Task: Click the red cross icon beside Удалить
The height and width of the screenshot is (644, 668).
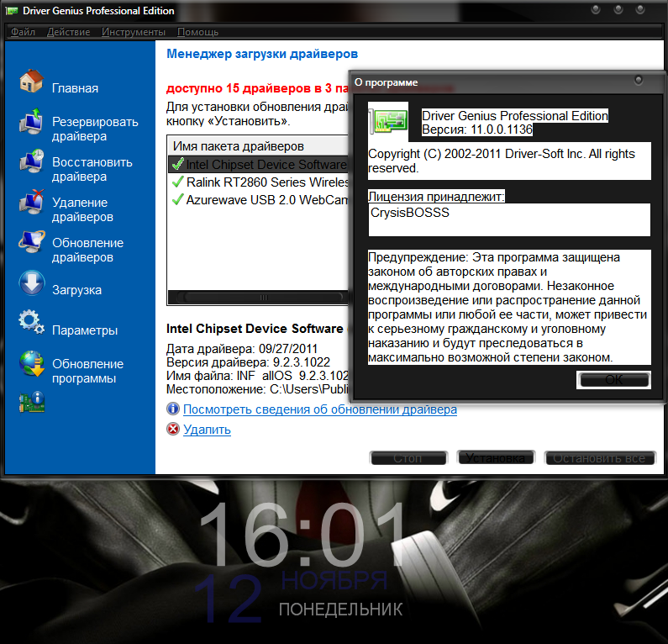Action: tap(173, 429)
